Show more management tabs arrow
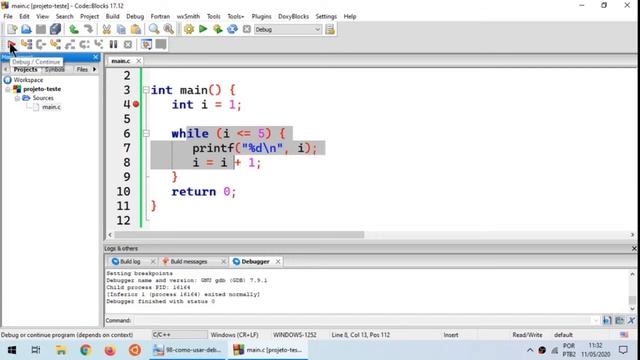Image resolution: width=640 pixels, height=360 pixels. 95,69
